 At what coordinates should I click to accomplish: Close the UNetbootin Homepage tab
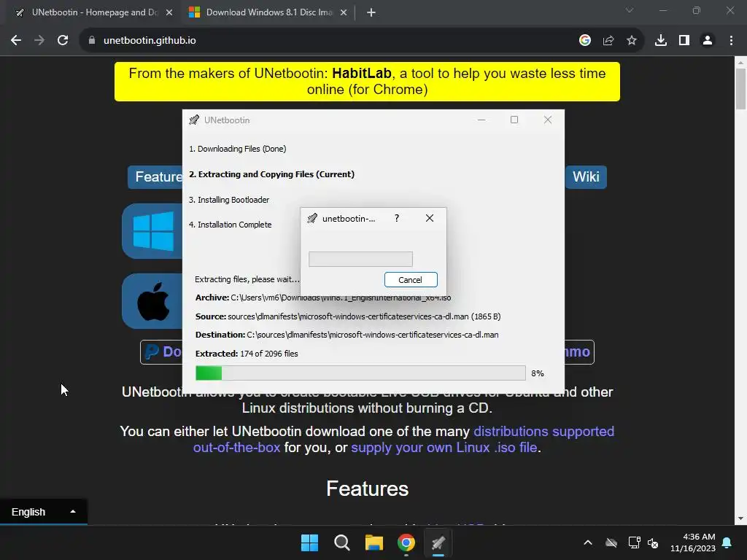[169, 13]
